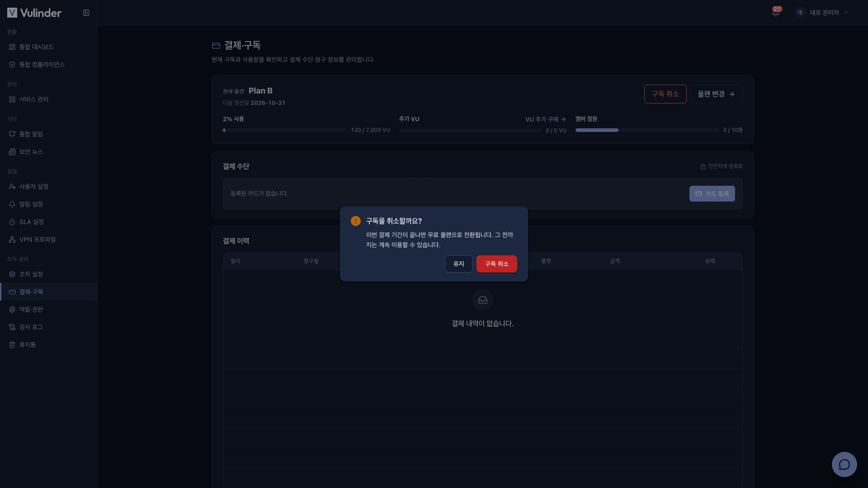
Task: Click the 등록된 카드가 없습니다 message
Action: click(259, 193)
